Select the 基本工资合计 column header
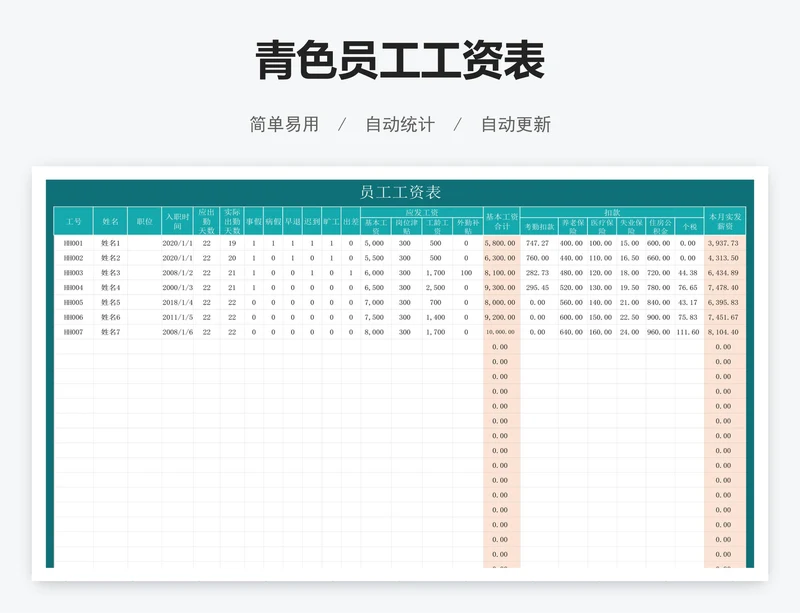This screenshot has width=800, height=613. (502, 221)
